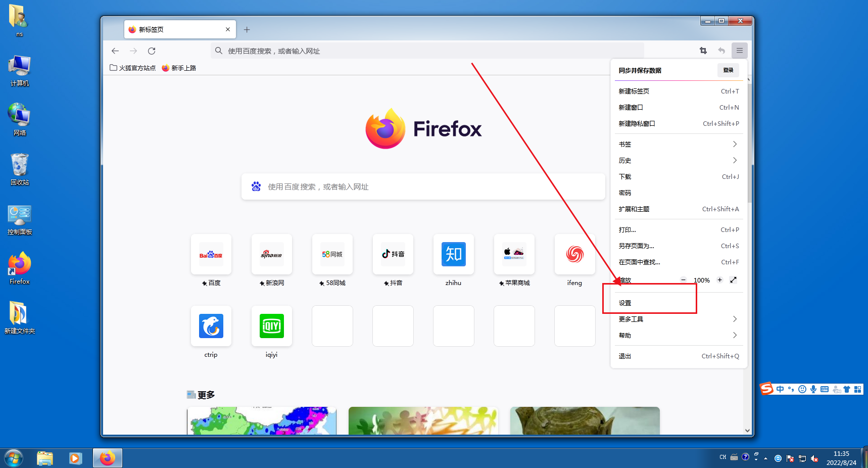Image resolution: width=868 pixels, height=468 pixels.
Task: Select the 计算机 desktop icon
Action: [20, 71]
